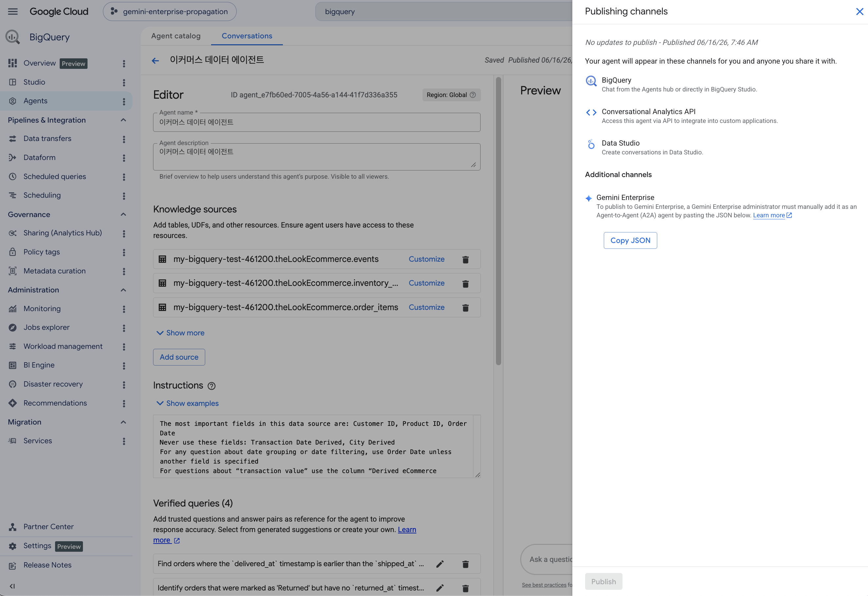Click the Editor panel vertical scrollbar
Screen dimensions: 868x596
[498, 221]
